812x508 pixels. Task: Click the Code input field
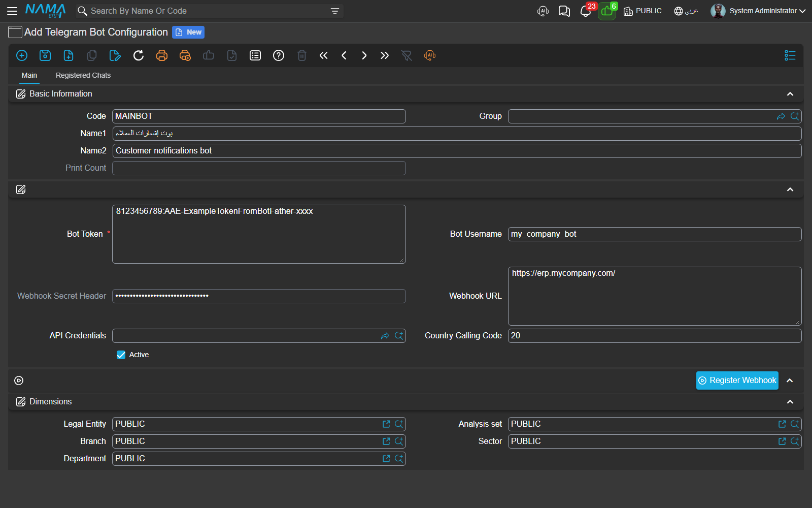(x=259, y=116)
